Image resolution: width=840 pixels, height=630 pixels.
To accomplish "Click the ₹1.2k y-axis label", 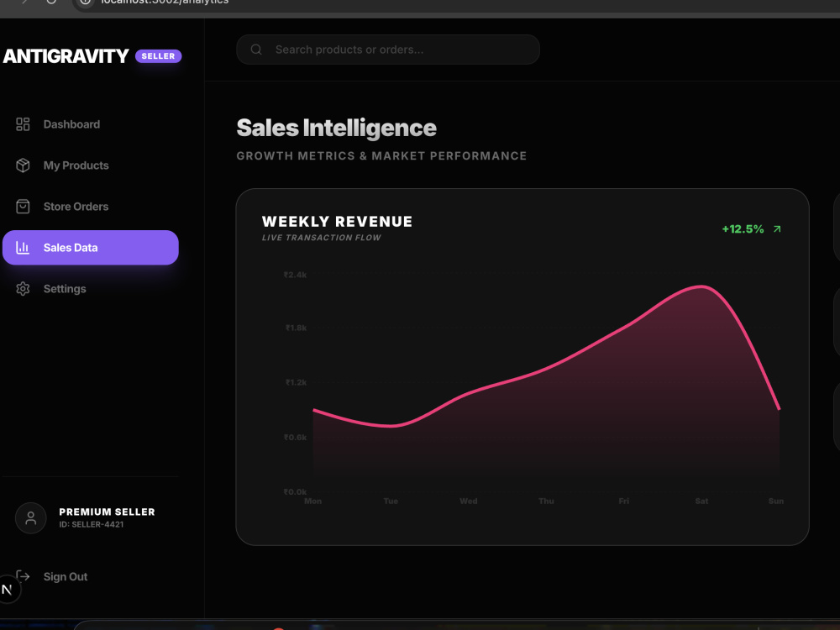I will pyautogui.click(x=296, y=382).
